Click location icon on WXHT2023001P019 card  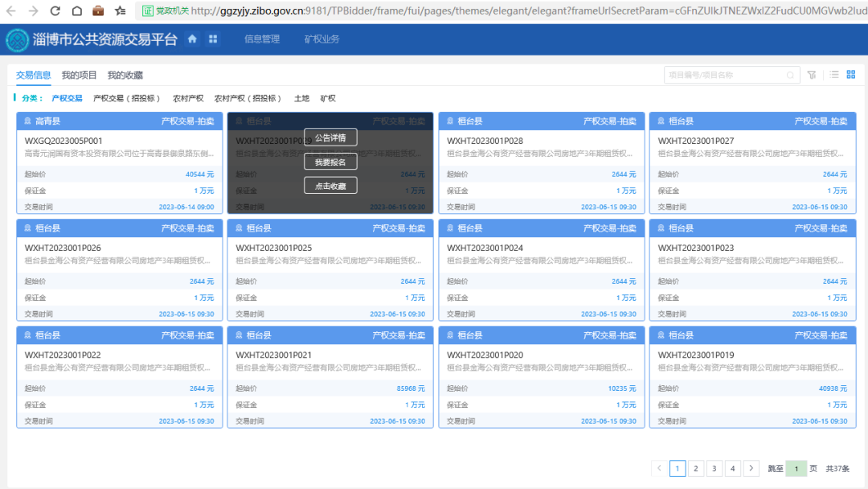(x=661, y=335)
